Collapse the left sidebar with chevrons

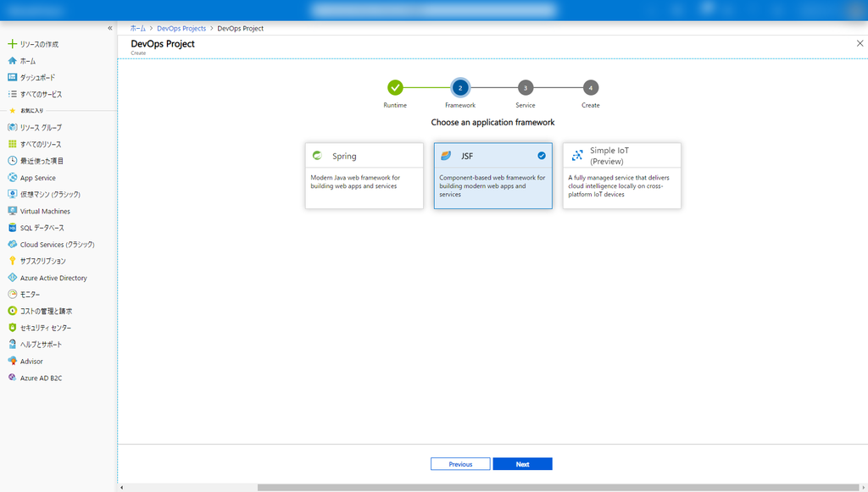pyautogui.click(x=109, y=28)
